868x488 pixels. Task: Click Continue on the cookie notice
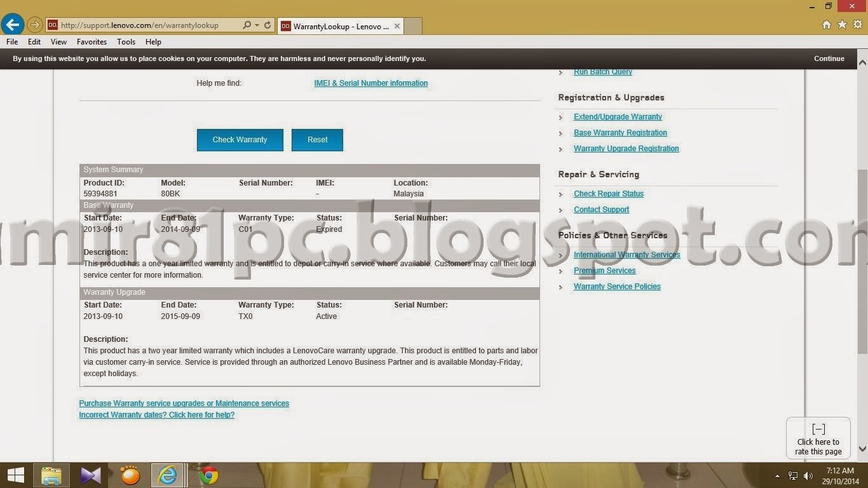(x=829, y=58)
